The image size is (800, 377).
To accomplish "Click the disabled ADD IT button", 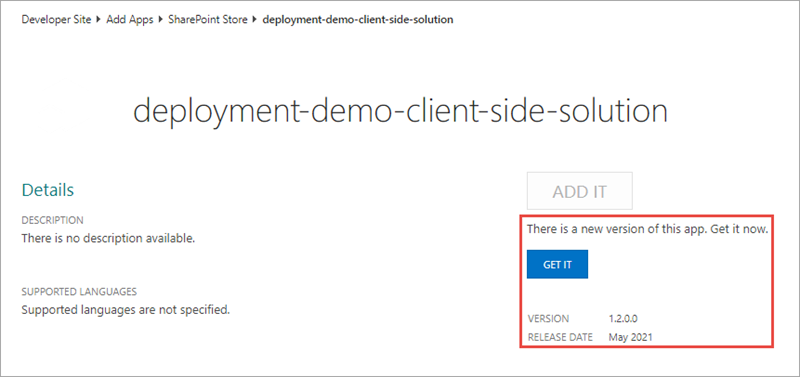I will coord(580,191).
